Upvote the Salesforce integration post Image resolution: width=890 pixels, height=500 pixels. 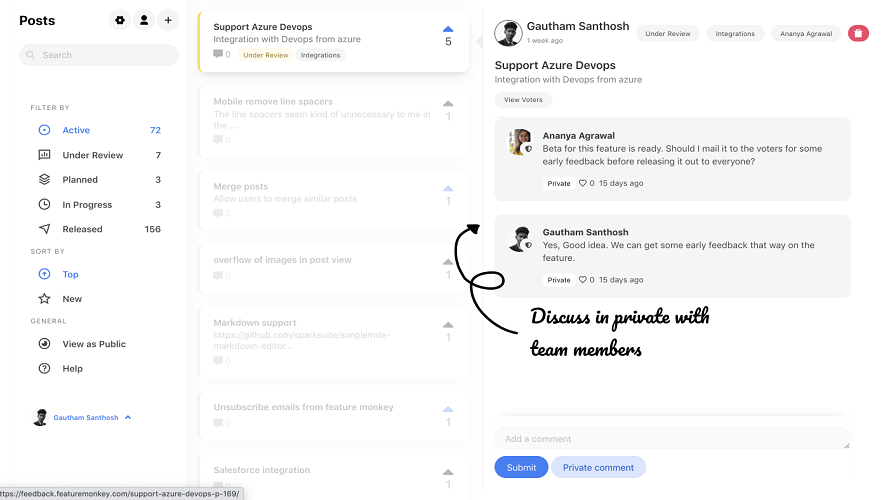coord(448,472)
